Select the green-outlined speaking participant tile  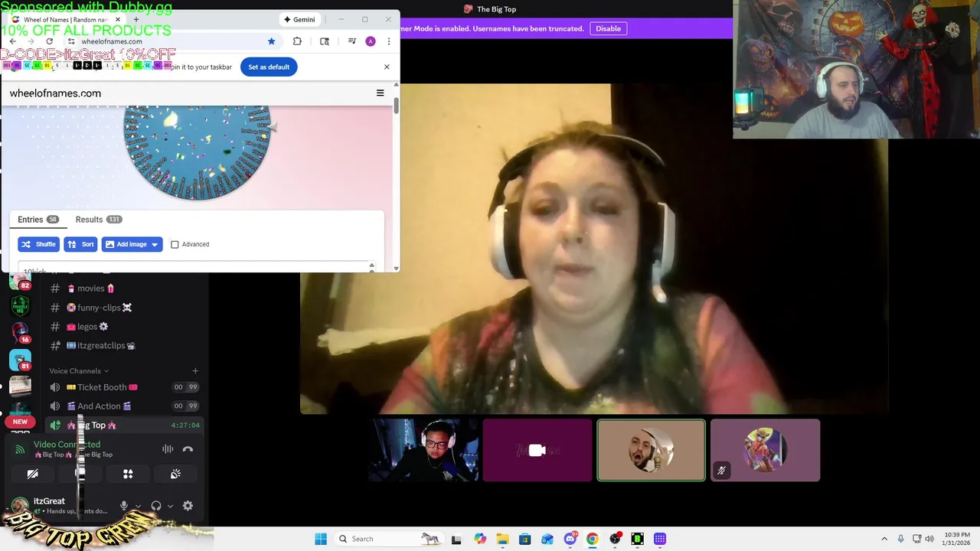click(x=652, y=451)
